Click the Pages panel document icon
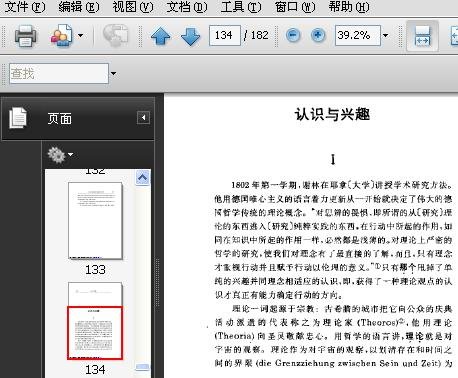Screen dimensions: 458x378 (18, 118)
